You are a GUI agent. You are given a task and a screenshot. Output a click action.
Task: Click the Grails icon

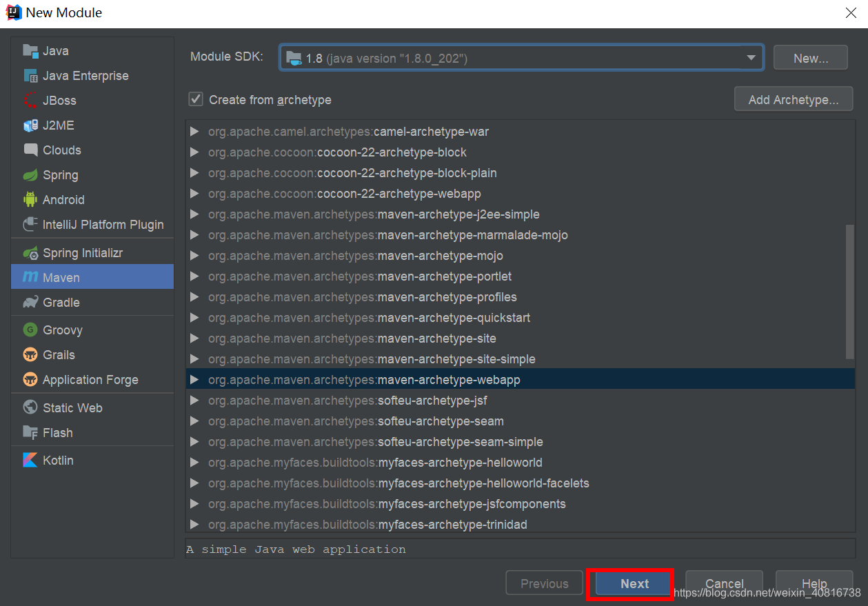pos(30,355)
